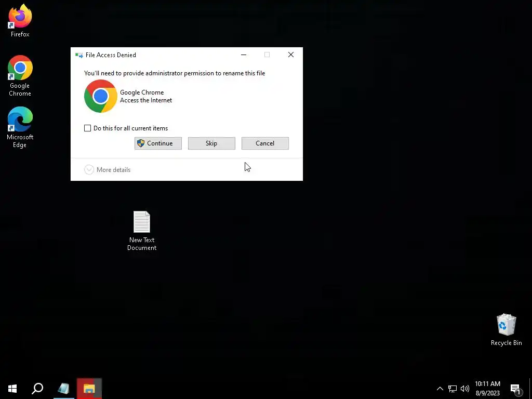Image resolution: width=532 pixels, height=399 pixels.
Task: Close the File Access Denied dialog
Action: pos(291,55)
